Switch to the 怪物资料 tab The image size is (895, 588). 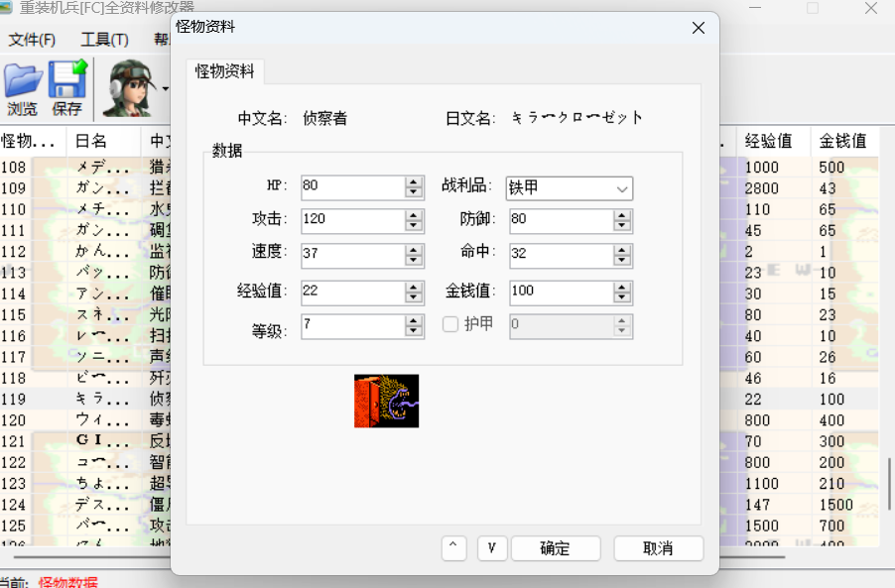click(225, 71)
